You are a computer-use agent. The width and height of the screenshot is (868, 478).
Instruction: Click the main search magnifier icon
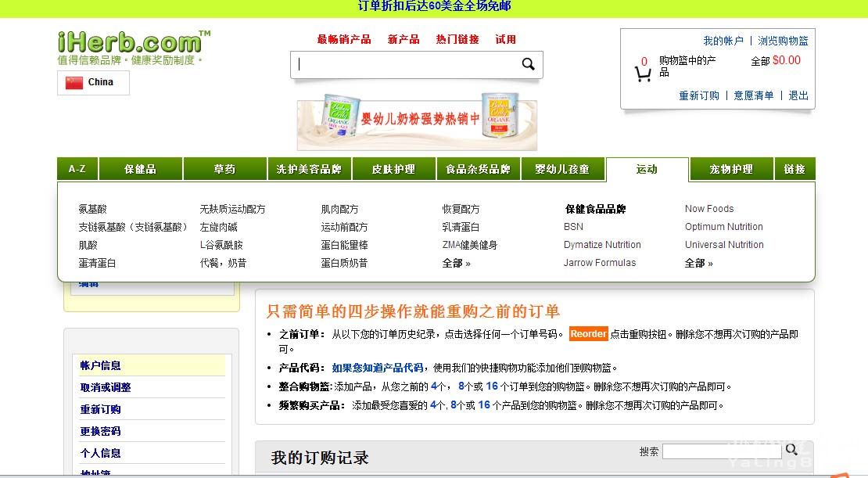coord(528,64)
